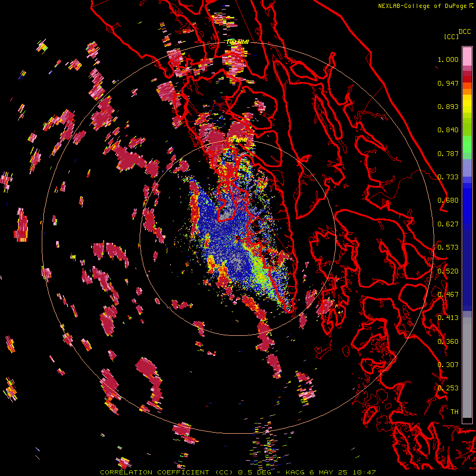Select the 1.000 scale value

[448, 59]
